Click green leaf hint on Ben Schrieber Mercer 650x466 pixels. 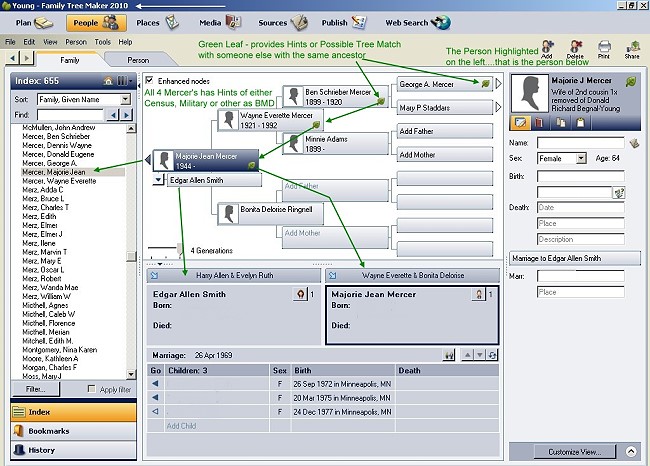pyautogui.click(x=381, y=101)
